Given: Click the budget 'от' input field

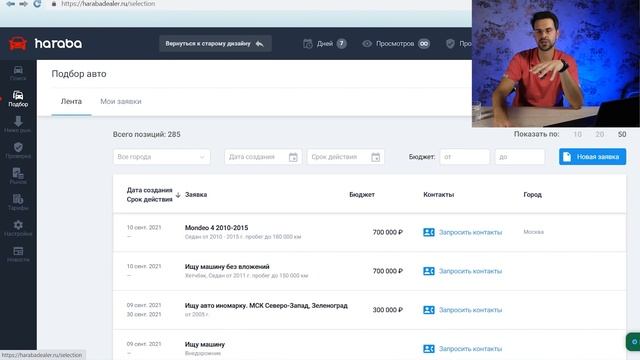Looking at the screenshot, I should [x=464, y=157].
